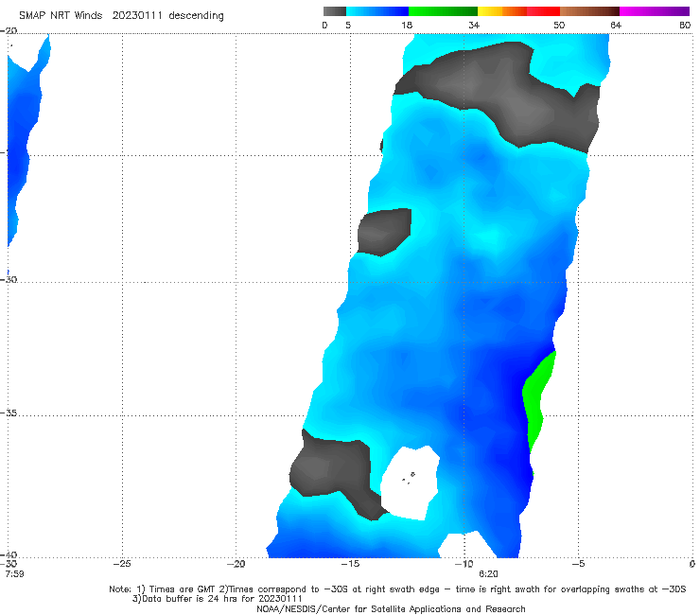The height and width of the screenshot is (615, 700).
Task: Click the "5" label under the color bar
Action: coord(348,25)
